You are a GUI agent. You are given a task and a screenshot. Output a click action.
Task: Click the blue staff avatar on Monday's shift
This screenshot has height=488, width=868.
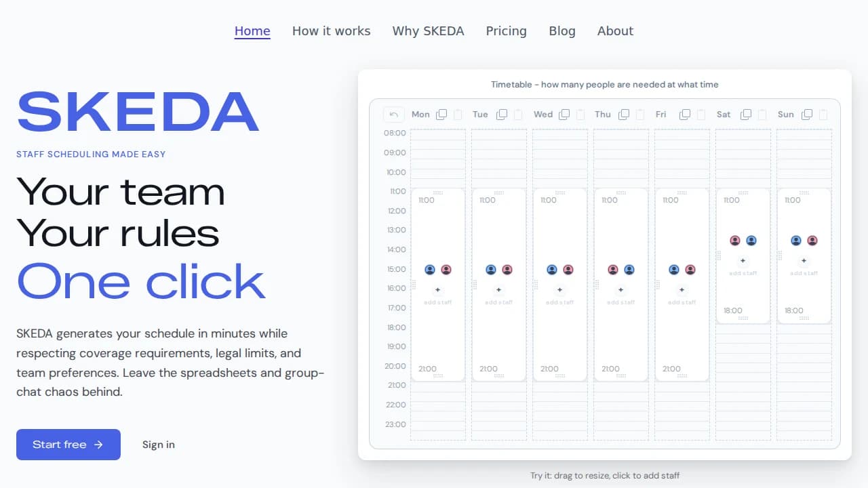[x=430, y=269]
